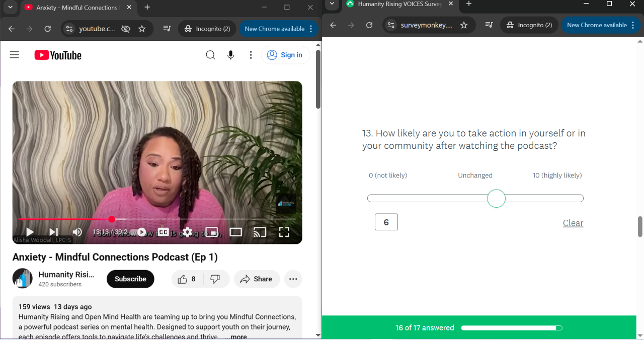Toggle closed captions on the video
The height and width of the screenshot is (340, 644).
(x=164, y=232)
